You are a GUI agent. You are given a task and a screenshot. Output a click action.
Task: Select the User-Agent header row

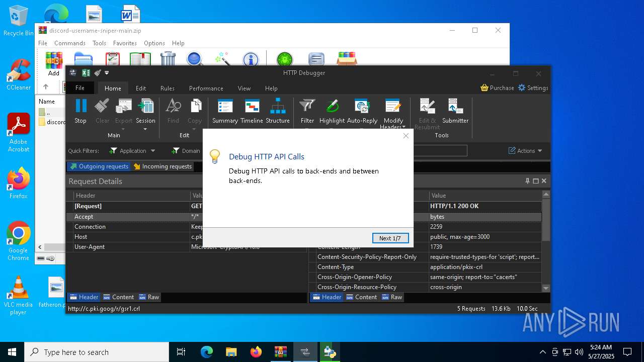click(x=187, y=247)
